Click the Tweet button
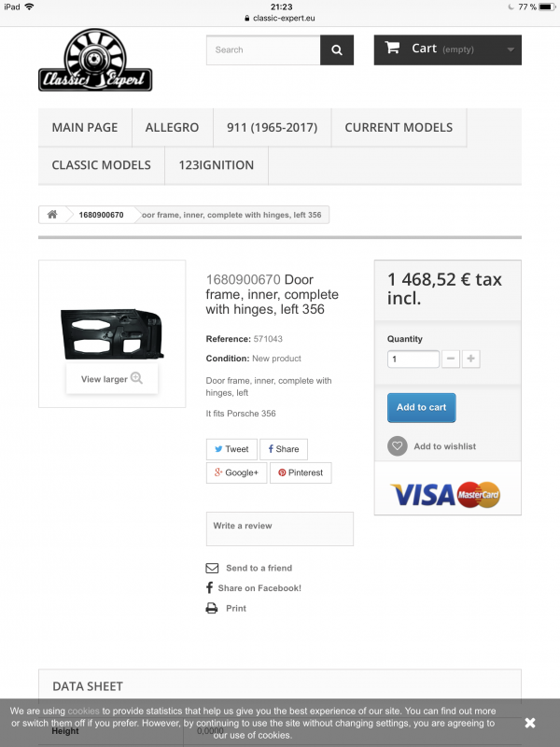The height and width of the screenshot is (747, 560). (231, 449)
